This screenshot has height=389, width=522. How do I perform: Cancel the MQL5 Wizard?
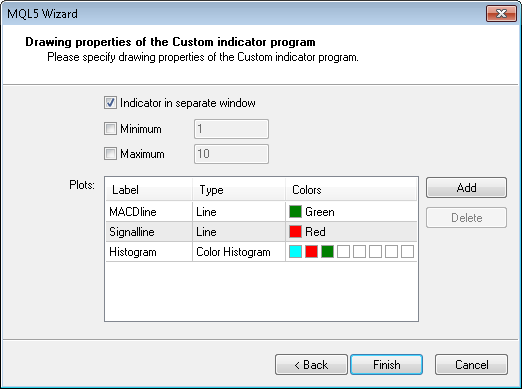[x=471, y=365]
